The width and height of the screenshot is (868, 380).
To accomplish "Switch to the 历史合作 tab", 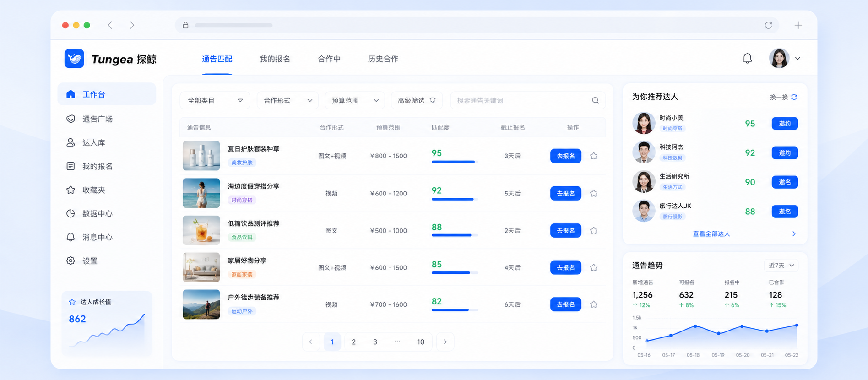I will point(383,59).
